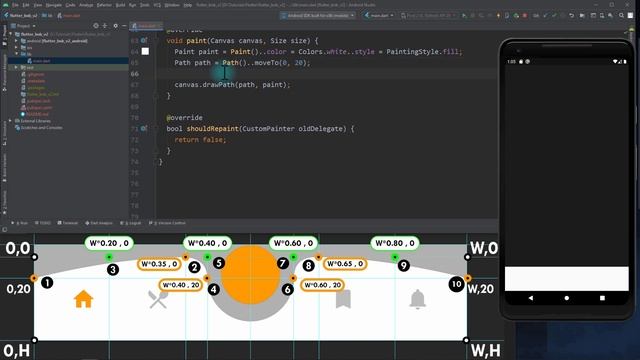Click the locate-file target icon in Project panel
This screenshot has height=360, width=640.
pyautogui.click(x=96, y=26)
